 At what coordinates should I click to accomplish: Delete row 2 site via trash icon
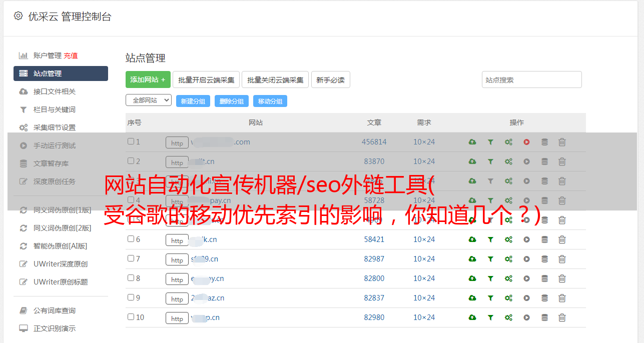(x=562, y=161)
